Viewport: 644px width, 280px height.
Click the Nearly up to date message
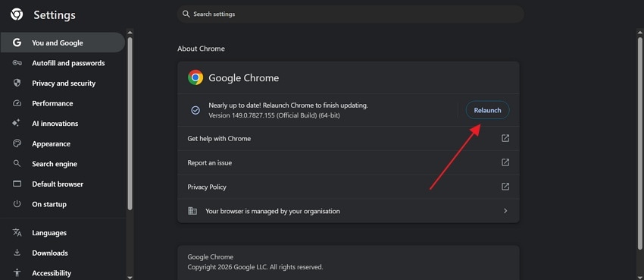289,105
